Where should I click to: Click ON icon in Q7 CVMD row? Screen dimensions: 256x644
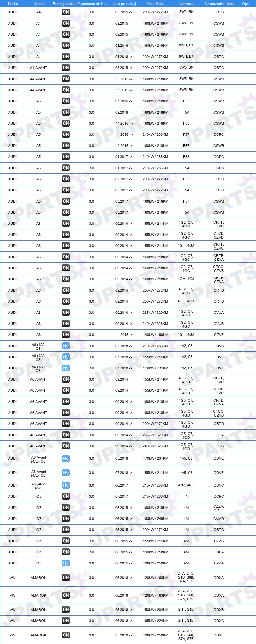(66, 519)
